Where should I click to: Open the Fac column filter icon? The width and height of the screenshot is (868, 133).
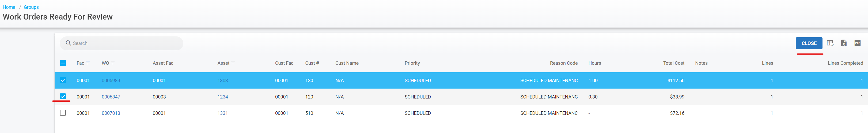[x=88, y=63]
